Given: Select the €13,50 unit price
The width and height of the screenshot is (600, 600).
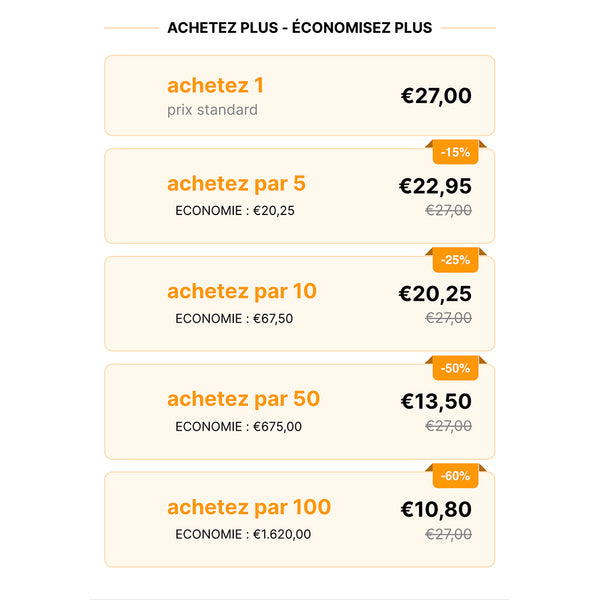Looking at the screenshot, I should click(x=436, y=402).
